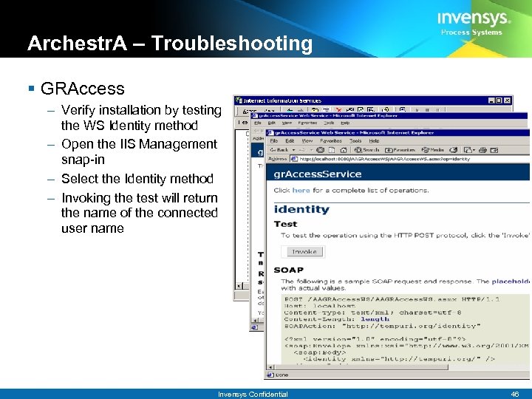
Task: Click left scroll arrow in IIS tree pane
Action: [x=239, y=286]
